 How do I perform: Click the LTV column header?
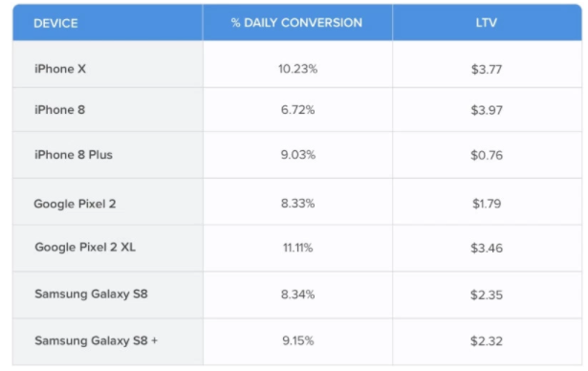pyautogui.click(x=487, y=23)
